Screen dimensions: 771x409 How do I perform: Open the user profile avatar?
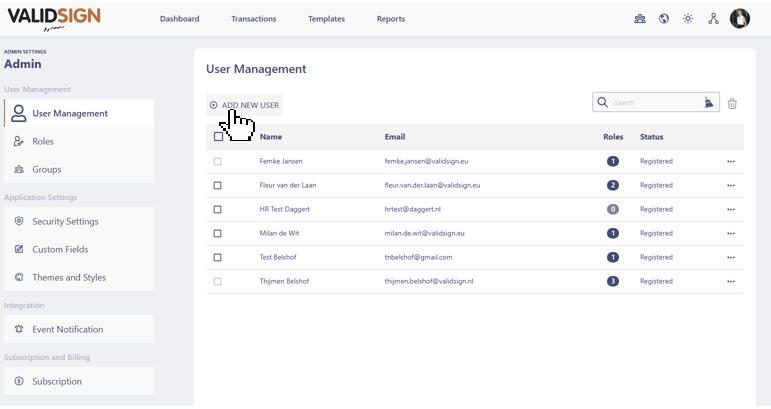(740, 18)
